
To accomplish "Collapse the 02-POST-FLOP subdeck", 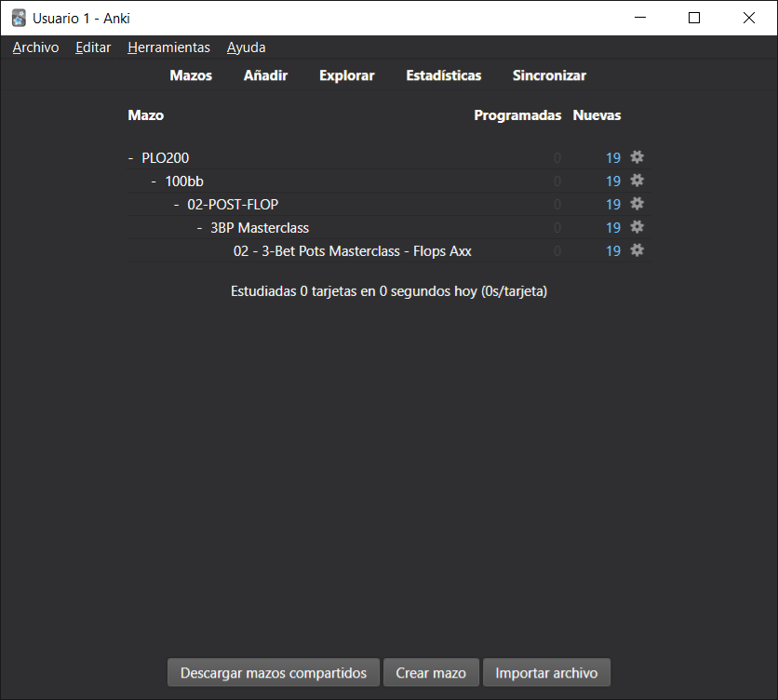I will pyautogui.click(x=177, y=205).
